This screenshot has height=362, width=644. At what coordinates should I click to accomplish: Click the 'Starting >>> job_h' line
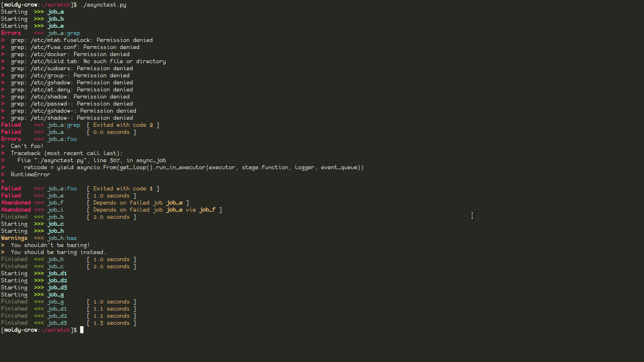pos(33,231)
